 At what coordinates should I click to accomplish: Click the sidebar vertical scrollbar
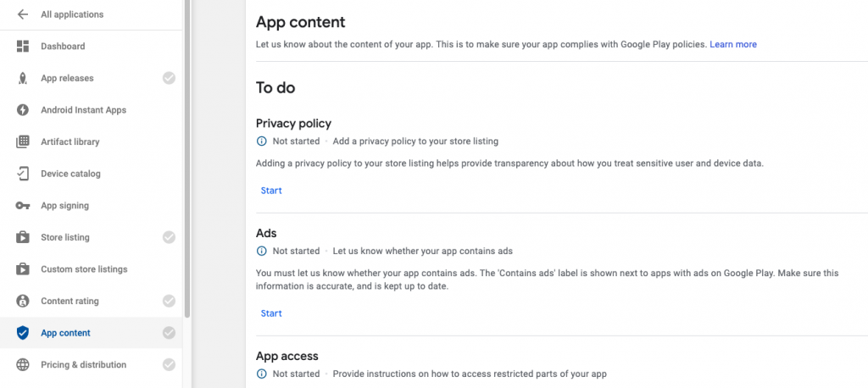coord(187,161)
